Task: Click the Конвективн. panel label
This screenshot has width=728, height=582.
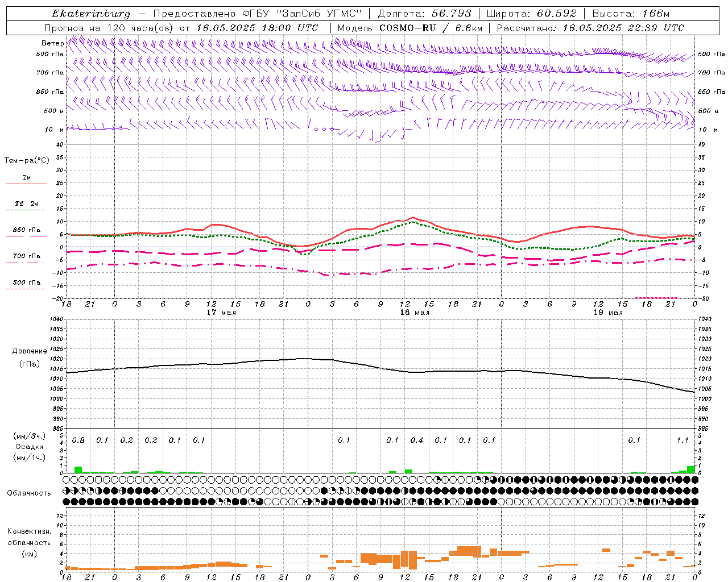Action: click(29, 531)
